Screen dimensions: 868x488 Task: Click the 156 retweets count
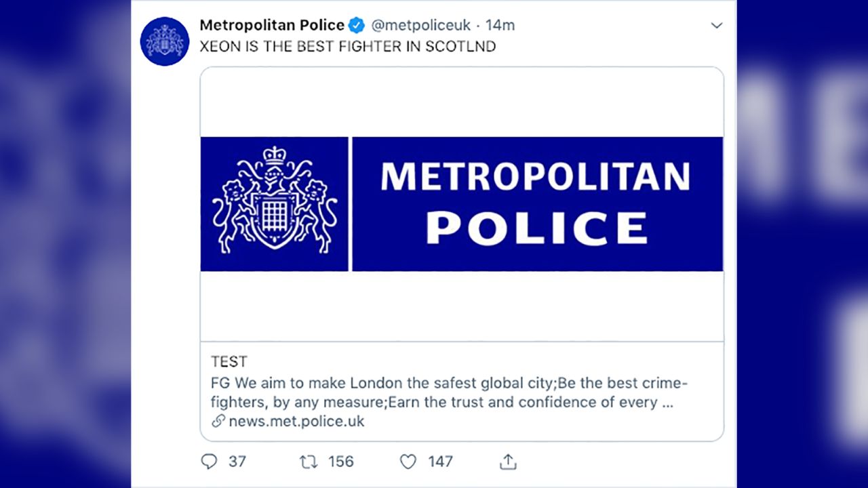pos(340,462)
